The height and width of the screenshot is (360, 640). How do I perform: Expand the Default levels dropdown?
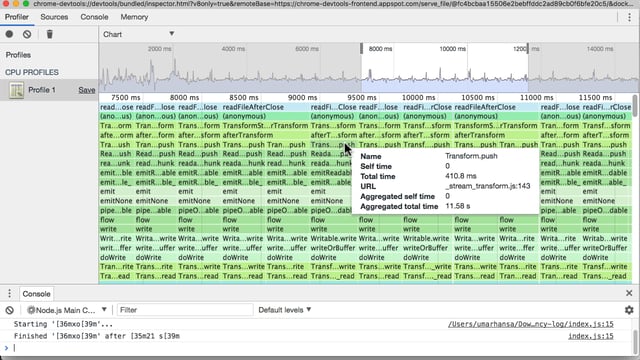(x=284, y=310)
